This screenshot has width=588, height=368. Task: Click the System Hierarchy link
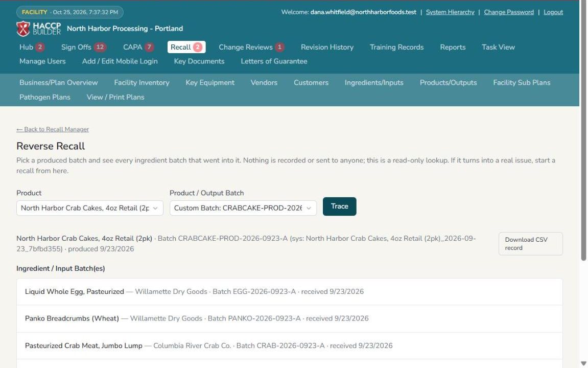[450, 12]
